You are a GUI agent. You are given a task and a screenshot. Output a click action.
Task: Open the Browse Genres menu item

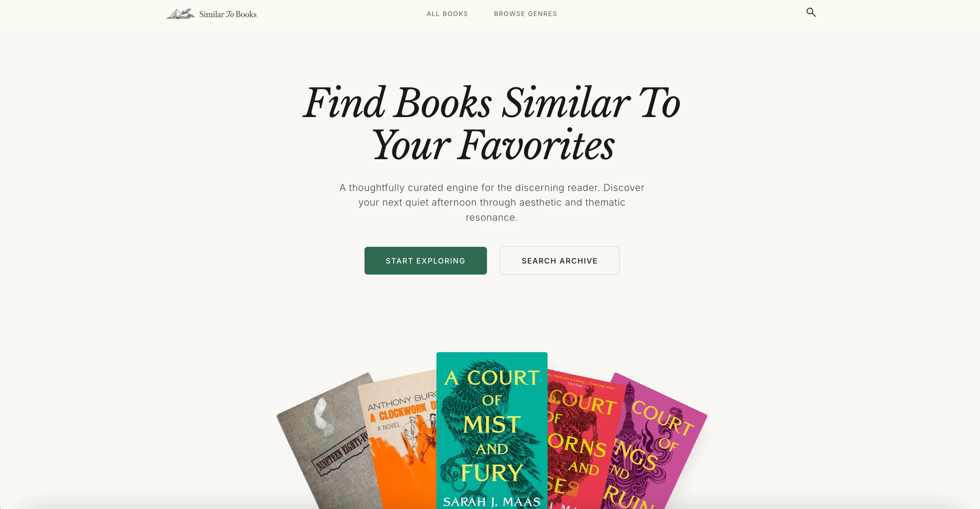pos(525,14)
